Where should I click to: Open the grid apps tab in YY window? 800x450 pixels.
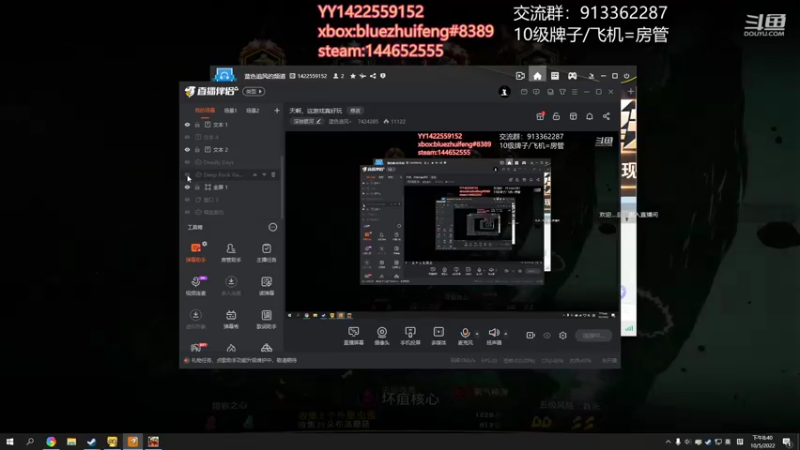555,76
